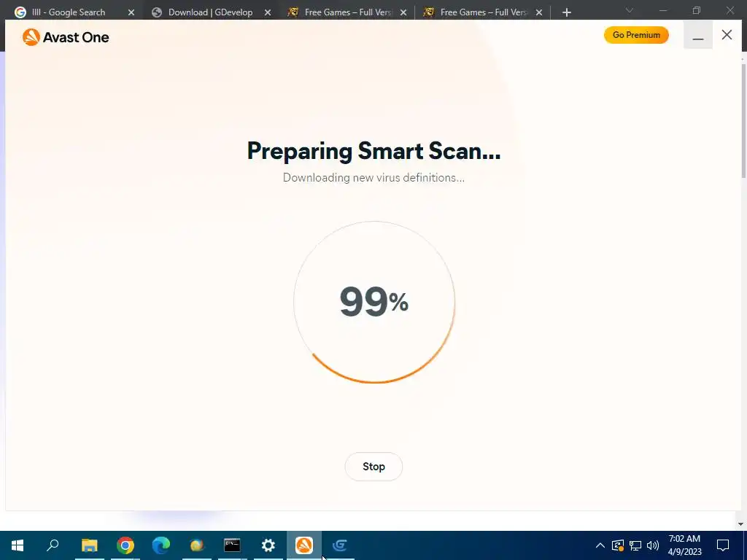Open GDevelop from the taskbar
747x560 pixels.
point(340,545)
